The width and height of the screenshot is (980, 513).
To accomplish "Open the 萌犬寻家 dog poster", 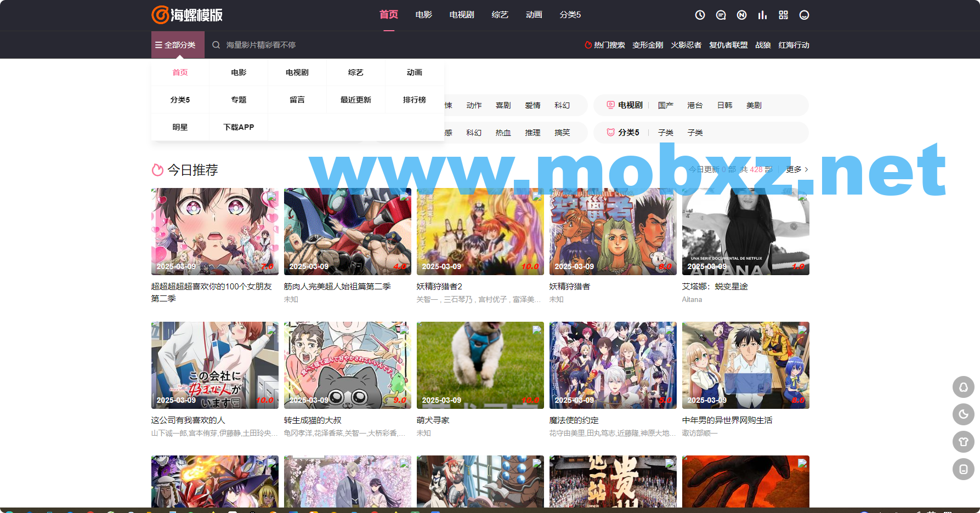I will pos(480,365).
